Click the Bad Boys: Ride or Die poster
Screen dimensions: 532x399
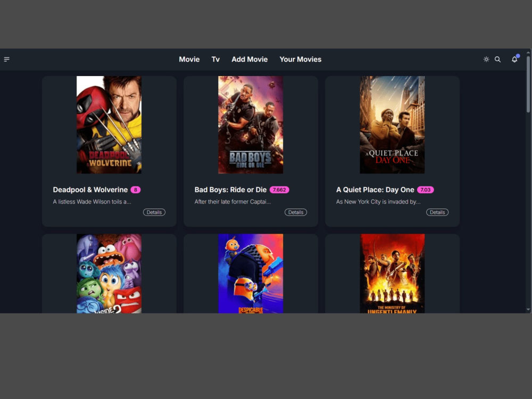pyautogui.click(x=251, y=125)
